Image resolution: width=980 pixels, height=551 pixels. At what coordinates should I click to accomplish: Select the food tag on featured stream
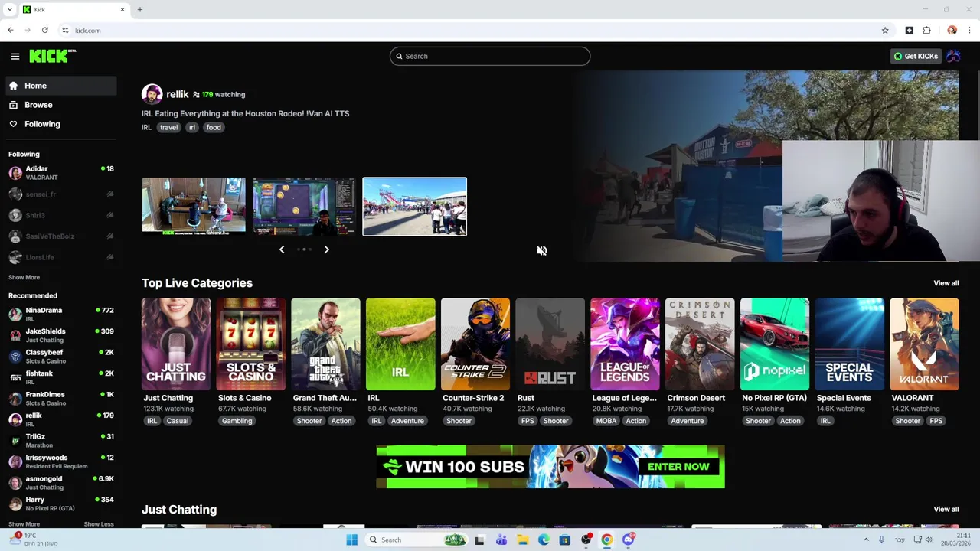point(214,127)
